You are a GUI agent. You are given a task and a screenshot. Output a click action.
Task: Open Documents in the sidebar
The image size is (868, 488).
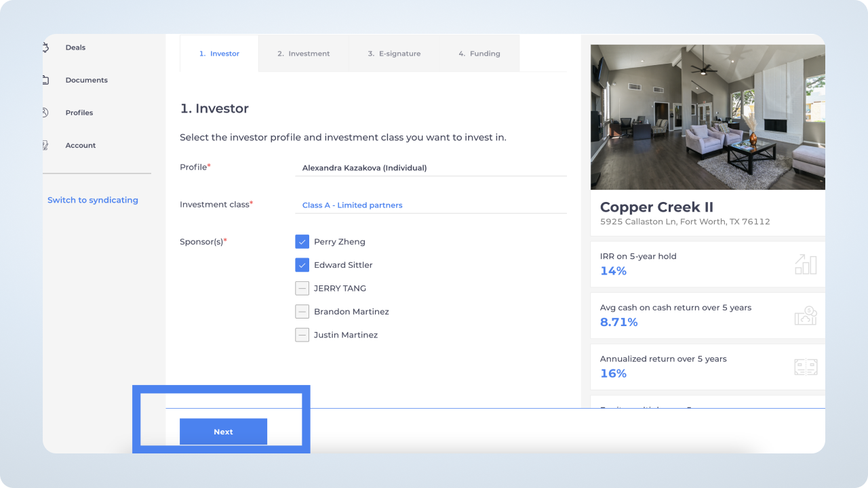pyautogui.click(x=86, y=80)
